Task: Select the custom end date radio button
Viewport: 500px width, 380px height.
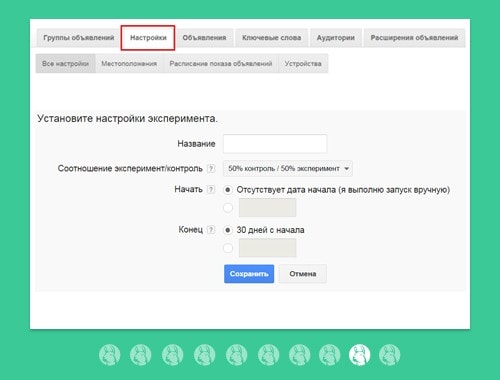Action: pos(228,248)
